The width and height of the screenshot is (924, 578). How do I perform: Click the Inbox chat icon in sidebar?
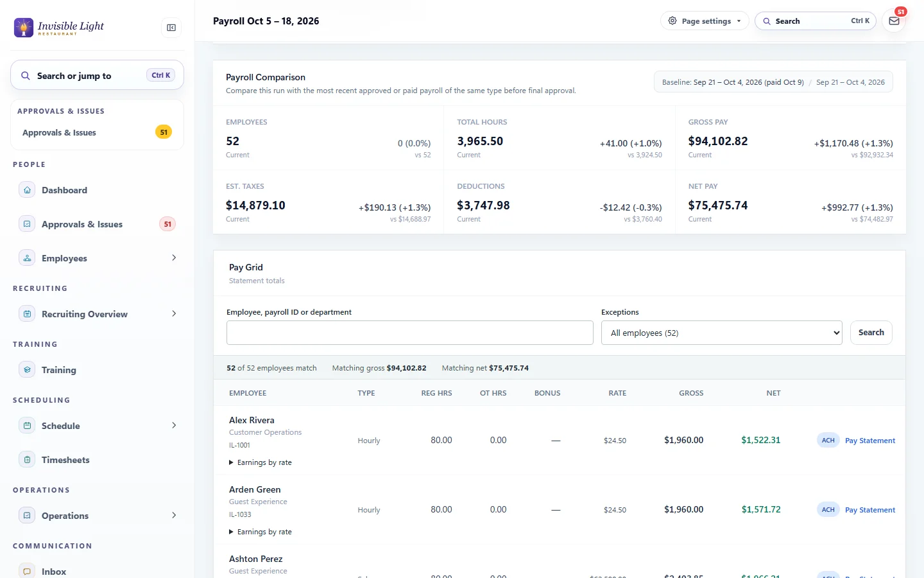(27, 571)
